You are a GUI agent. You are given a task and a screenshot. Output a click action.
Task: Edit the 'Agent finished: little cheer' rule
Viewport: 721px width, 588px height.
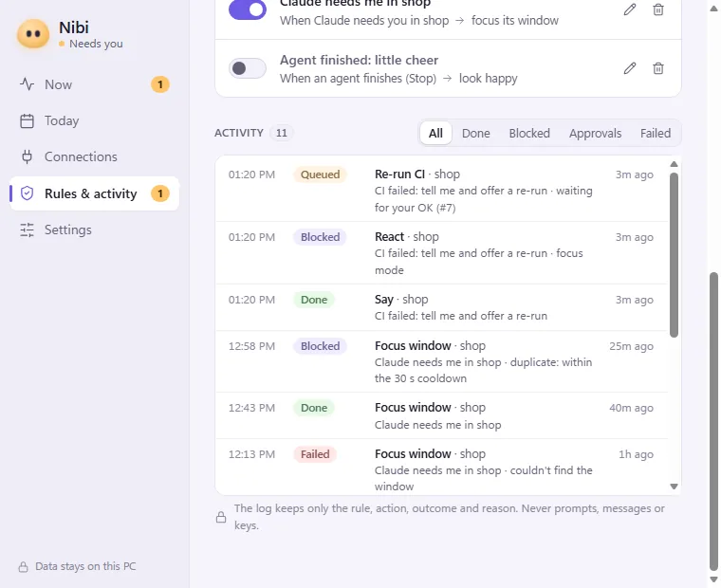(x=630, y=68)
